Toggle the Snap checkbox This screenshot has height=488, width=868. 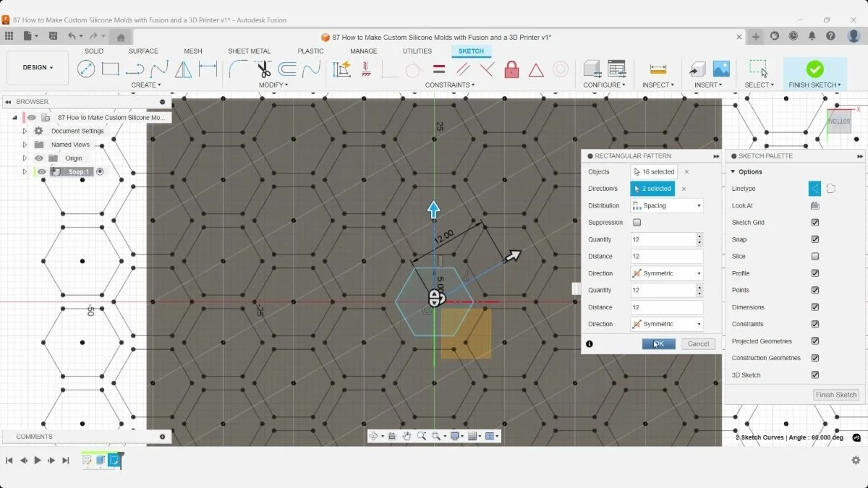[815, 239]
